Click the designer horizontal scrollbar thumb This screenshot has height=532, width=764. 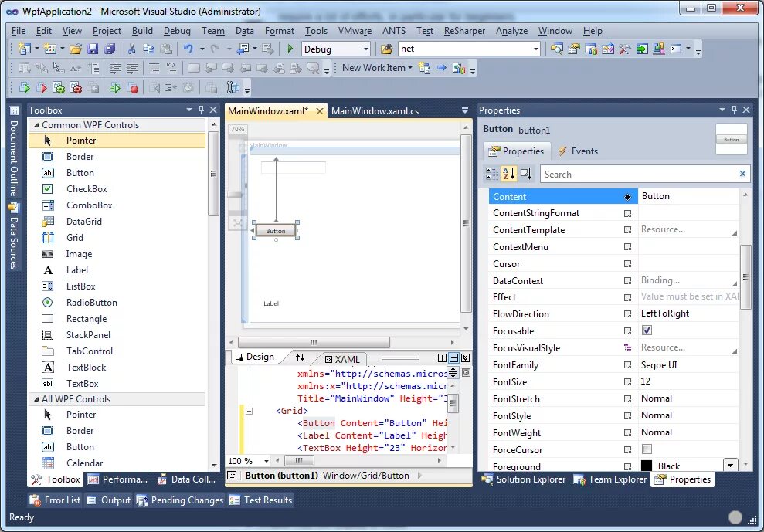click(x=314, y=342)
